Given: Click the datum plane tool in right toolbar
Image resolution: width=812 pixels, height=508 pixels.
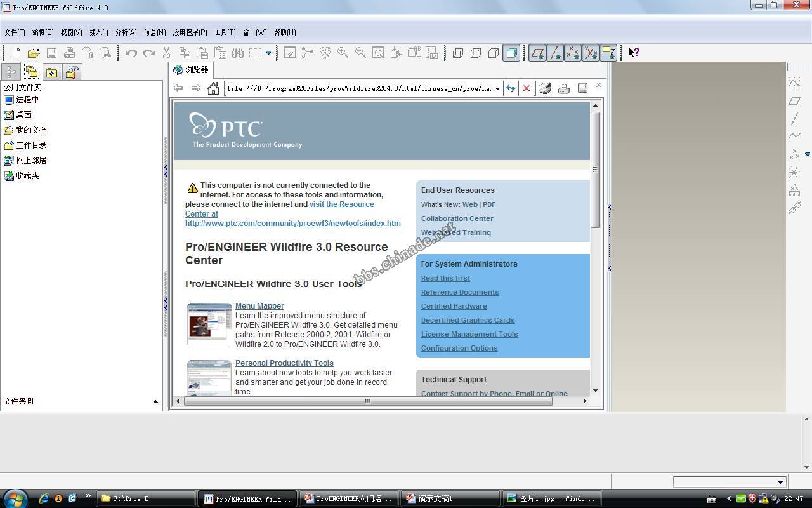Looking at the screenshot, I should click(794, 101).
